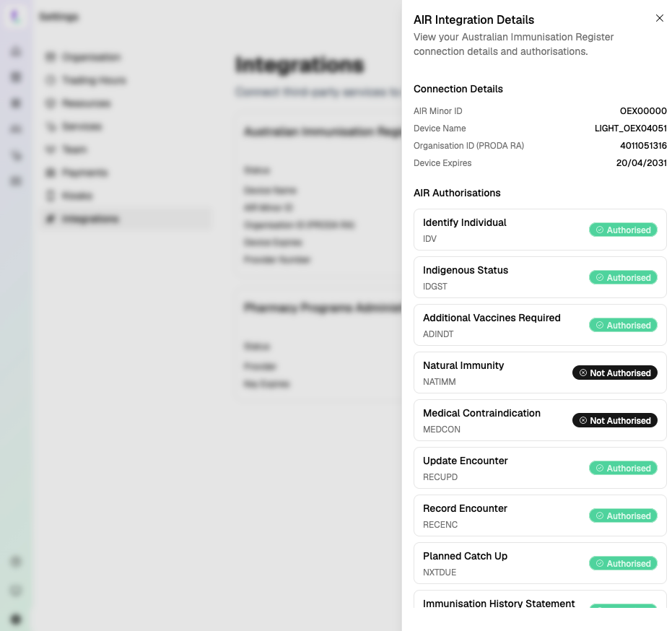Close the AIR Integration Details panel
Screen dimensions: 672x631
point(659,18)
